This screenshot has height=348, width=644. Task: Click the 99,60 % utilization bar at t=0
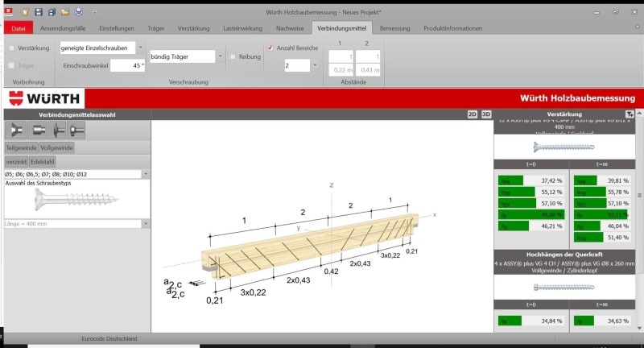tap(530, 214)
